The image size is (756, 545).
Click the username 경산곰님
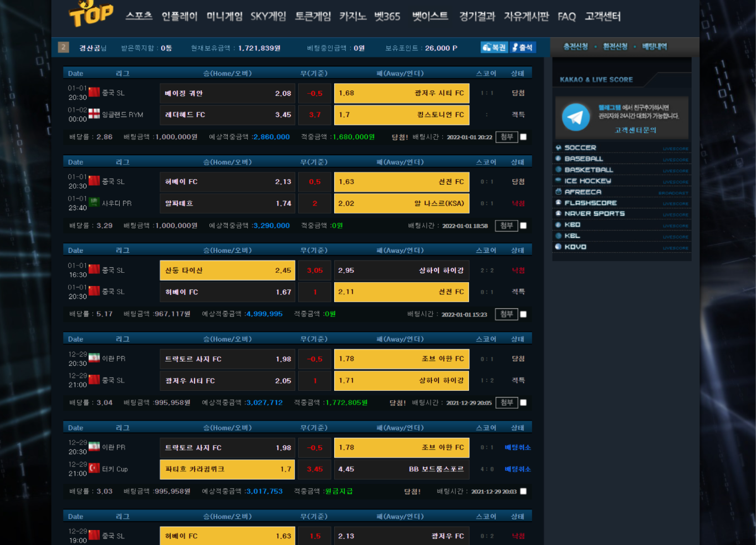click(93, 48)
